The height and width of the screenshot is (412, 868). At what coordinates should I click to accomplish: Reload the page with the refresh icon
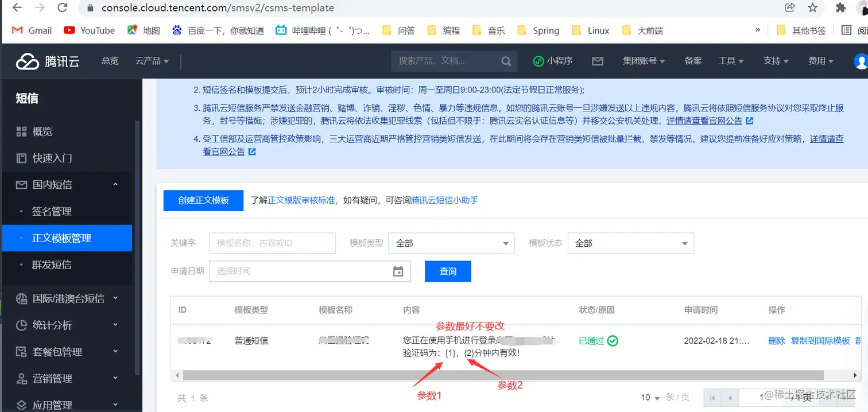click(x=63, y=8)
